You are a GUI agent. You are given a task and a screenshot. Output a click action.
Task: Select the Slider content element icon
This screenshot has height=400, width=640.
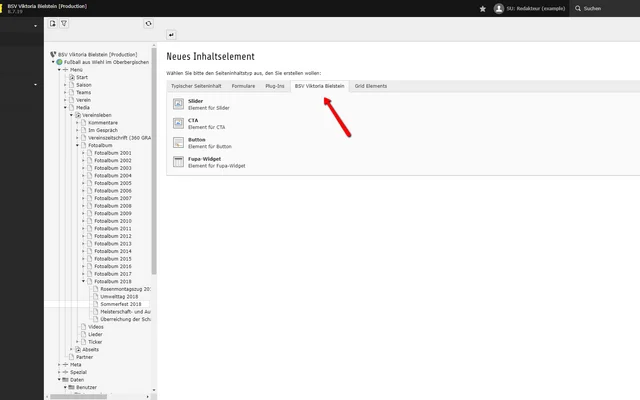(x=178, y=103)
